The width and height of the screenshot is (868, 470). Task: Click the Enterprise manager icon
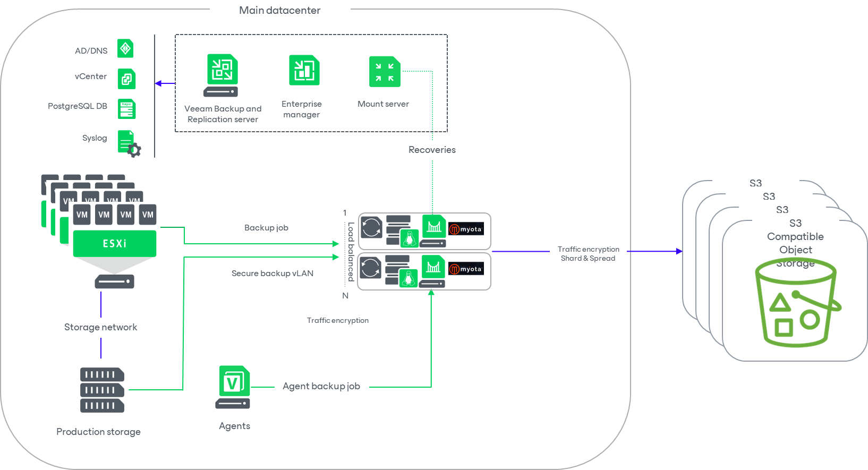304,70
